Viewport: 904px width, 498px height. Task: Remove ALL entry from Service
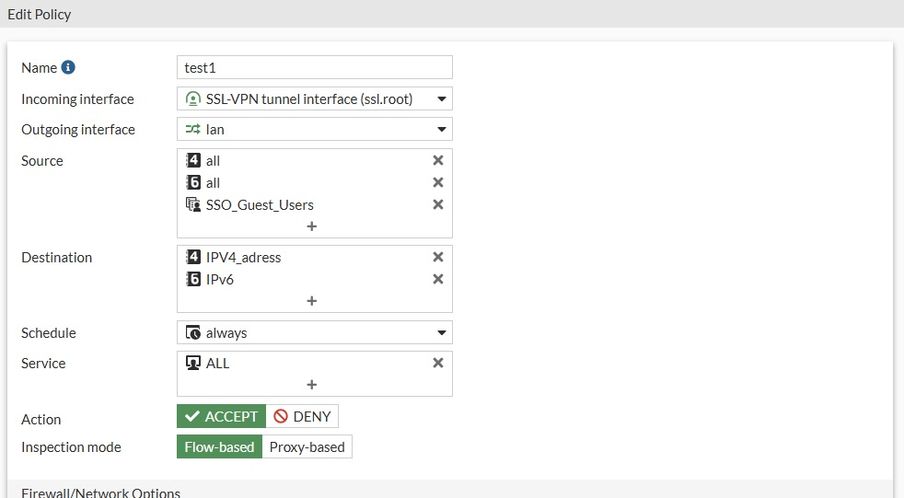(x=437, y=363)
